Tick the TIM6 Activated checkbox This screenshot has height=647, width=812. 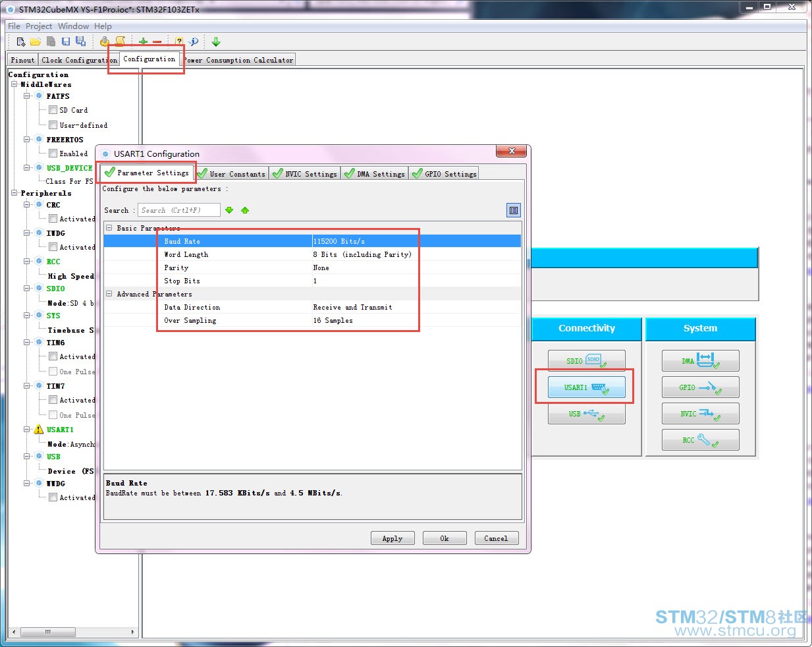click(53, 356)
